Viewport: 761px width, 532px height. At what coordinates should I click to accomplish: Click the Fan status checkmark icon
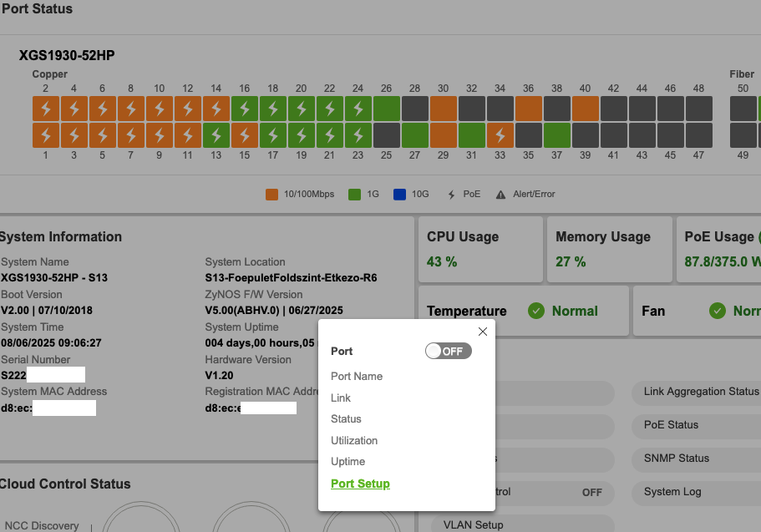pos(718,311)
